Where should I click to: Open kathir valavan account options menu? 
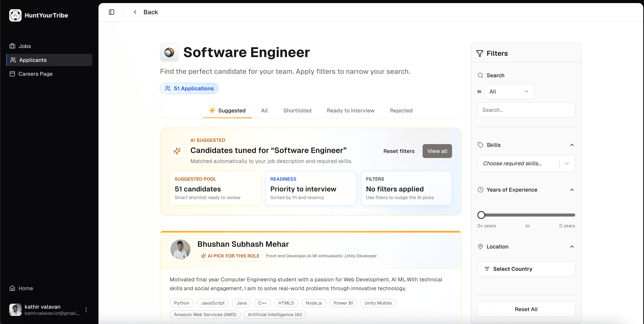86,310
